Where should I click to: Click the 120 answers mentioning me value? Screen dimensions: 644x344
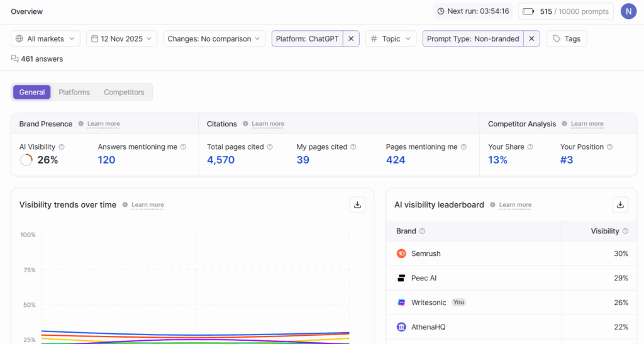(106, 160)
